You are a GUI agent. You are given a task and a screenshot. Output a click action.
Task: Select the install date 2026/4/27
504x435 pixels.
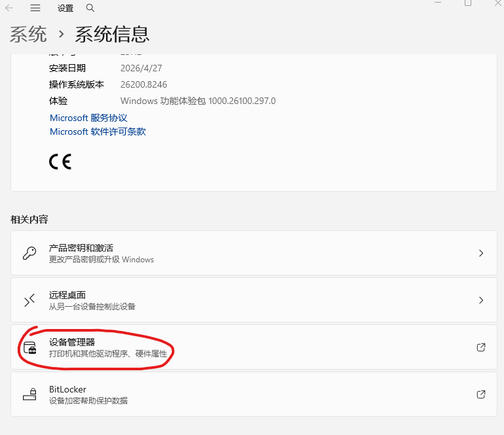pos(141,68)
